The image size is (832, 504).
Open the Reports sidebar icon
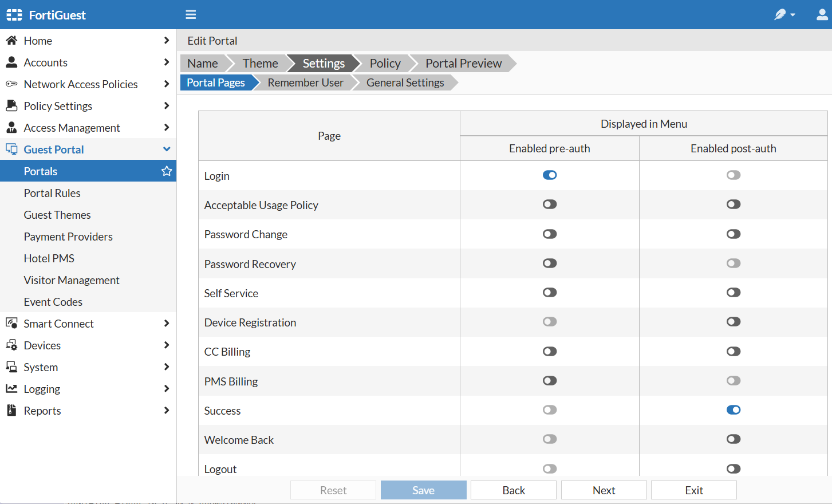click(x=12, y=410)
